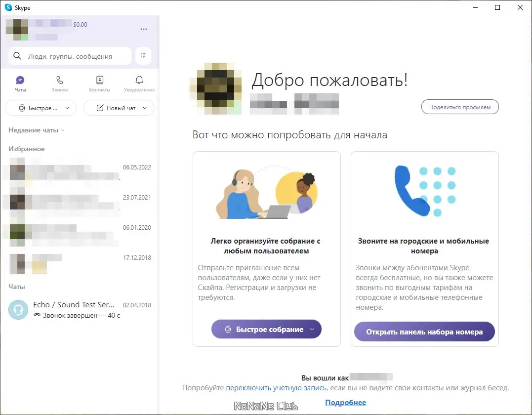Click Поделиться профилем button
This screenshot has height=415, width=532.
click(x=460, y=107)
